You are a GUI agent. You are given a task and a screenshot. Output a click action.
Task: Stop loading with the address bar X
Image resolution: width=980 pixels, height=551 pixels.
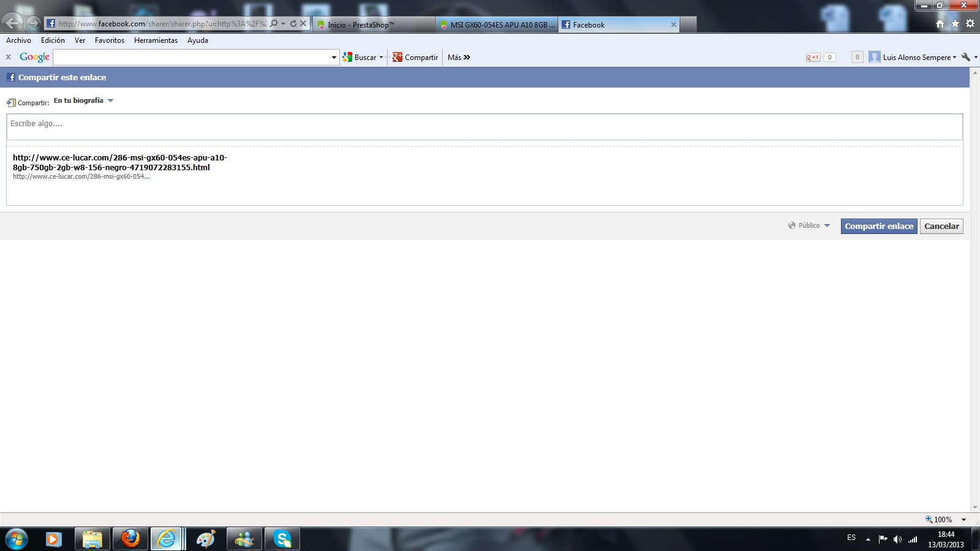click(x=303, y=24)
